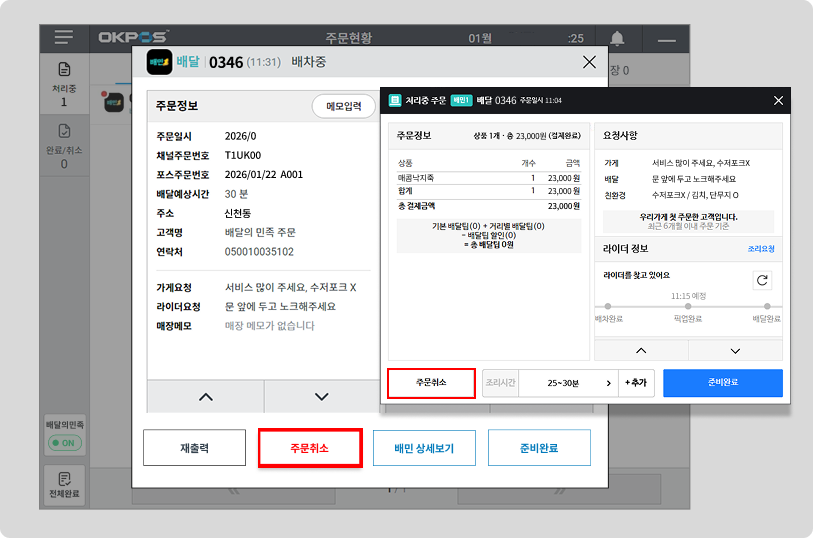
Task: Click the Baemin logo in order header
Action: point(159,62)
